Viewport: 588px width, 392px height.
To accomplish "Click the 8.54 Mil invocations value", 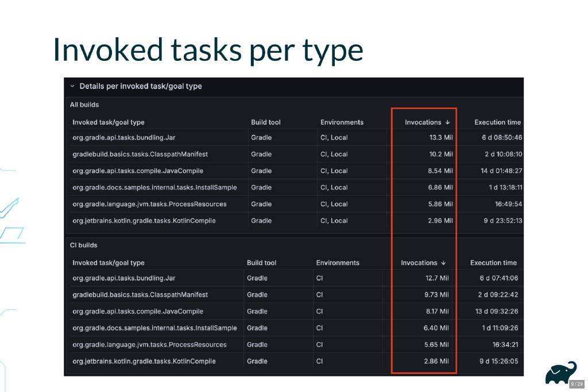I will tap(440, 171).
